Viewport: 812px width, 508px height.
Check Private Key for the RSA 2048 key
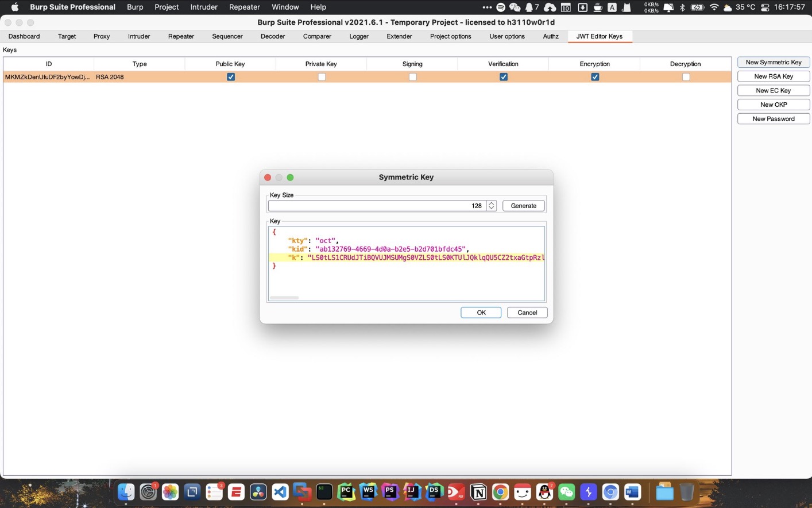pyautogui.click(x=322, y=77)
